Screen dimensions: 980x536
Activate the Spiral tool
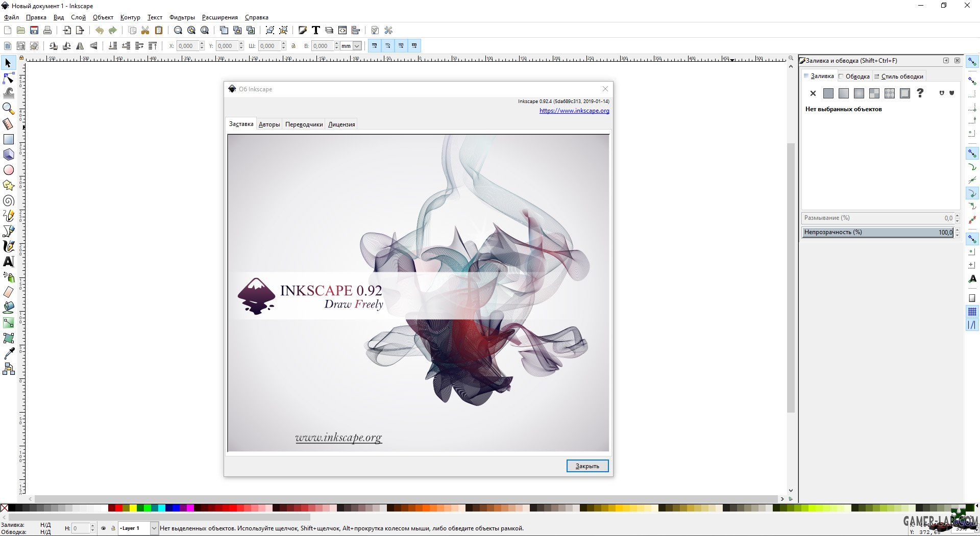tap(8, 200)
